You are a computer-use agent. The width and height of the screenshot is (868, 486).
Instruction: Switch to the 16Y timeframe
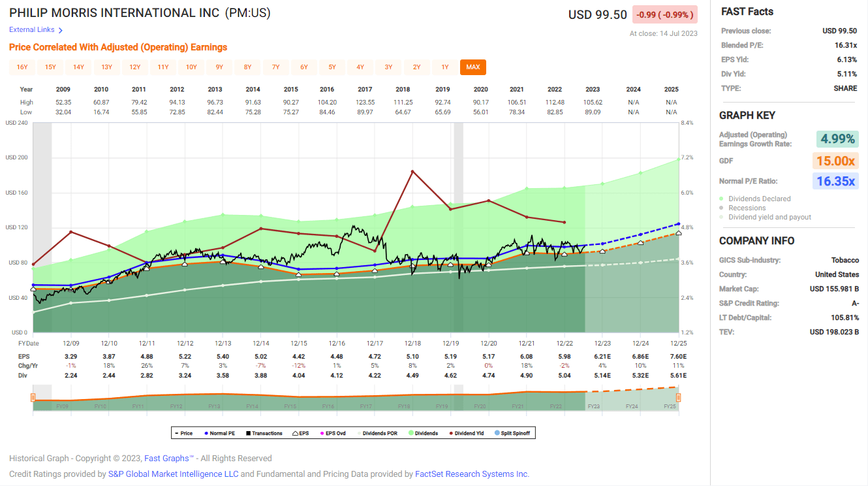(23, 67)
